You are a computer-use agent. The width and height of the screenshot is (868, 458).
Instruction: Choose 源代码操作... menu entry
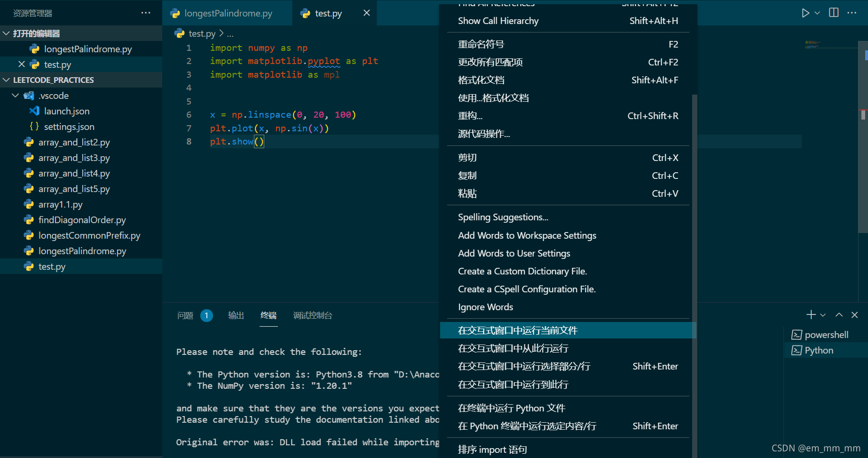pos(568,134)
